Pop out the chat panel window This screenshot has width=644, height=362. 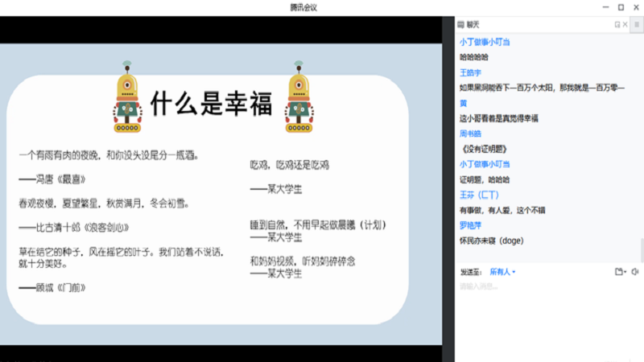point(617,25)
